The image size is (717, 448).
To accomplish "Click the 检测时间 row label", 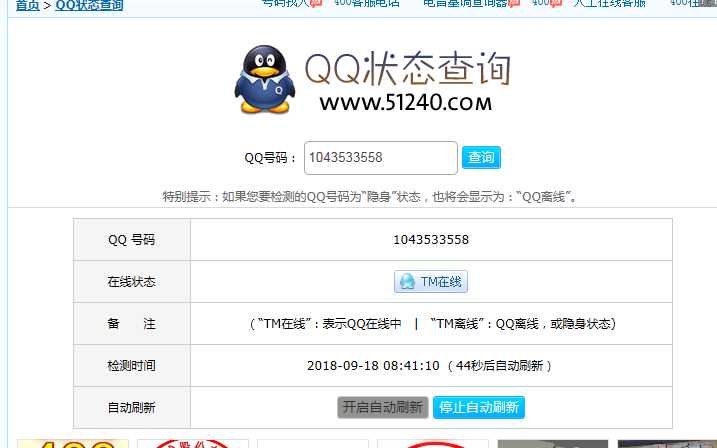I will [132, 366].
